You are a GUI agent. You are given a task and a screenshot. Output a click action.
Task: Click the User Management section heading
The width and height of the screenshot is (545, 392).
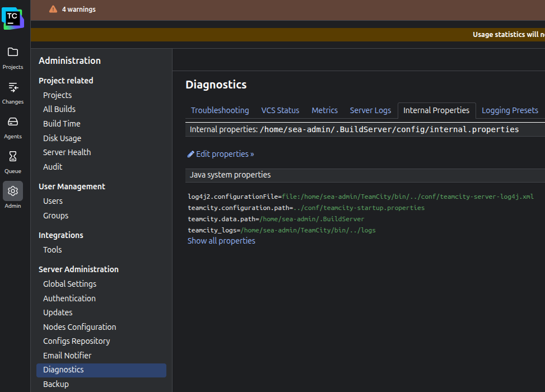(72, 186)
